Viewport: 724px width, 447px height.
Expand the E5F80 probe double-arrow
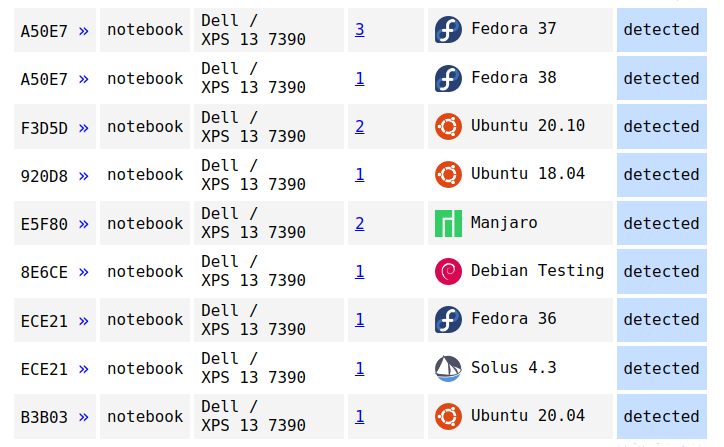tap(83, 224)
